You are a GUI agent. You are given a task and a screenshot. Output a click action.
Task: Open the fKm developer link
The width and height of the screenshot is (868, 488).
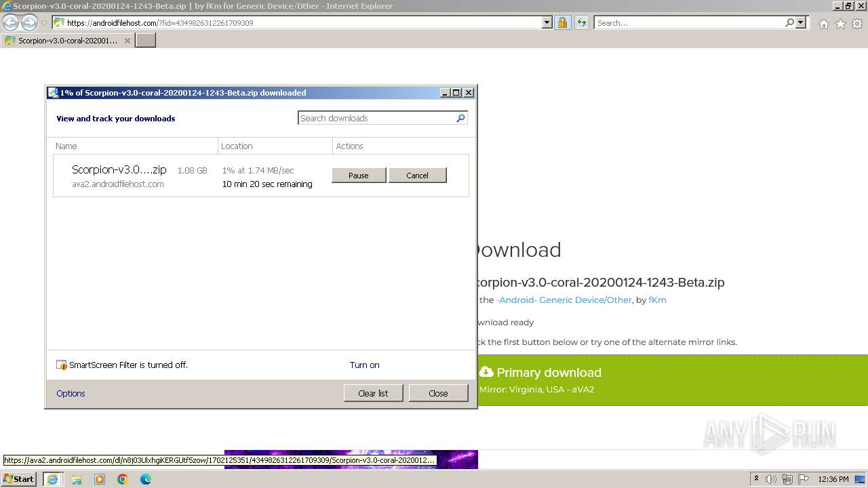(x=657, y=300)
